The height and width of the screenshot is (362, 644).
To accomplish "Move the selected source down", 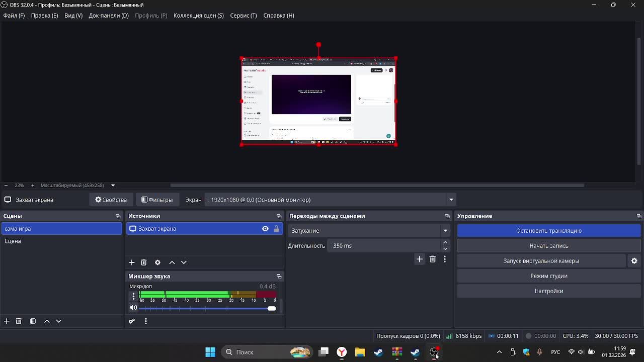I will click(x=184, y=262).
